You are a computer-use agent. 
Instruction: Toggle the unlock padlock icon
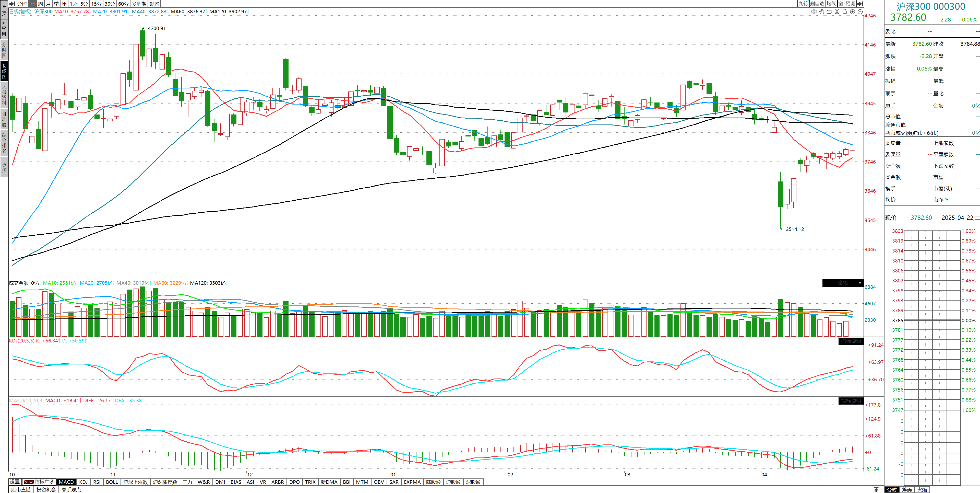(845, 12)
